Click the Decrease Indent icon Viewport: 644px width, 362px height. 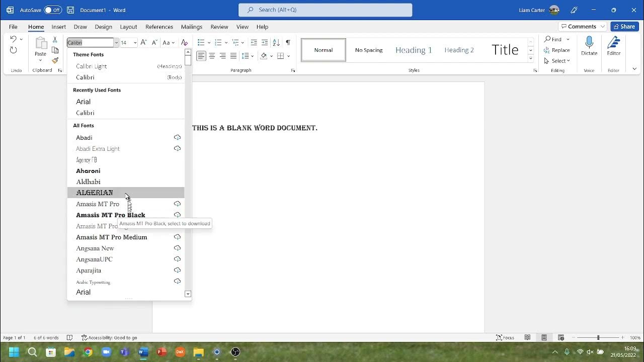point(254,43)
